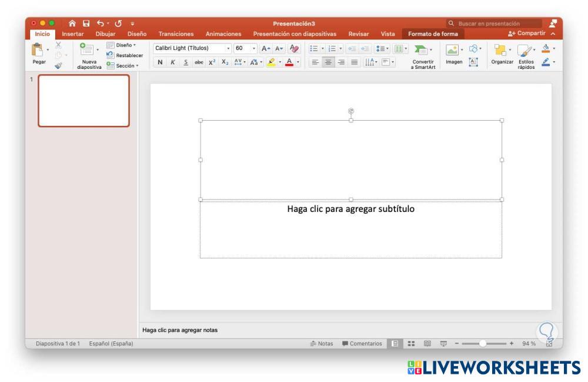Select the format painter brush icon
This screenshot has height=382, width=588.
(x=58, y=66)
